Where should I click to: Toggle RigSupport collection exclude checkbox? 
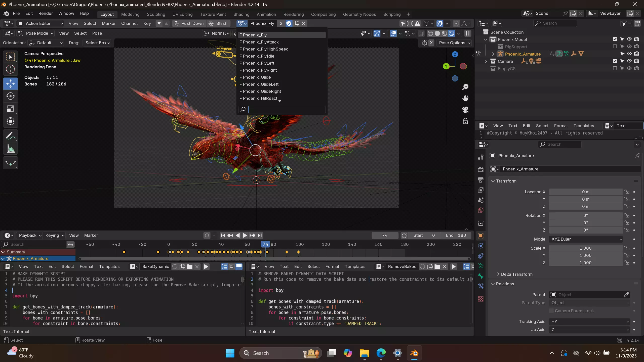pos(615,47)
